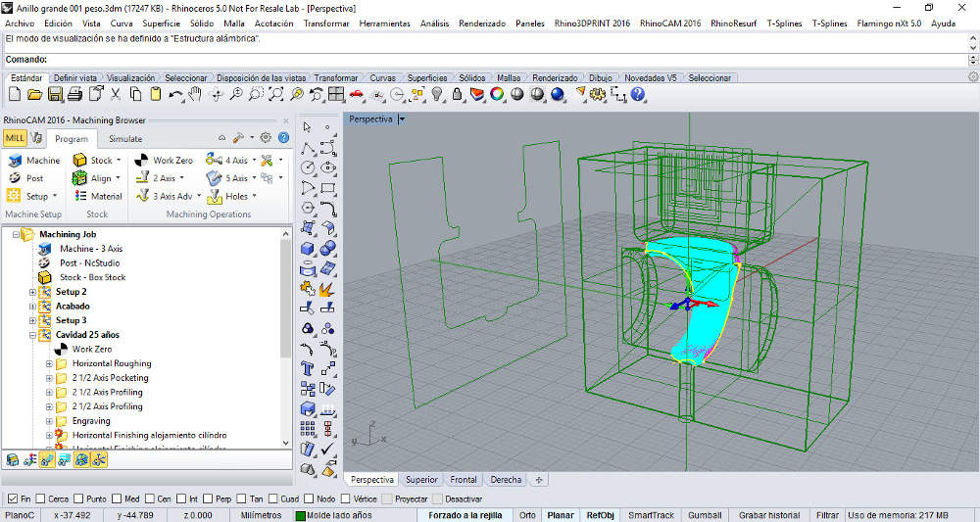The width and height of the screenshot is (980, 522).
Task: Expand the Engraving operation node
Action: click(x=49, y=421)
